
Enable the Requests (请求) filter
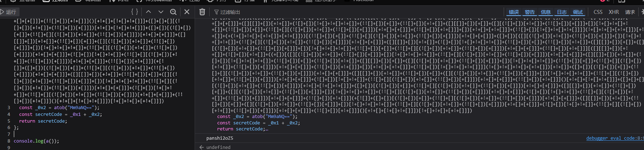point(630,12)
